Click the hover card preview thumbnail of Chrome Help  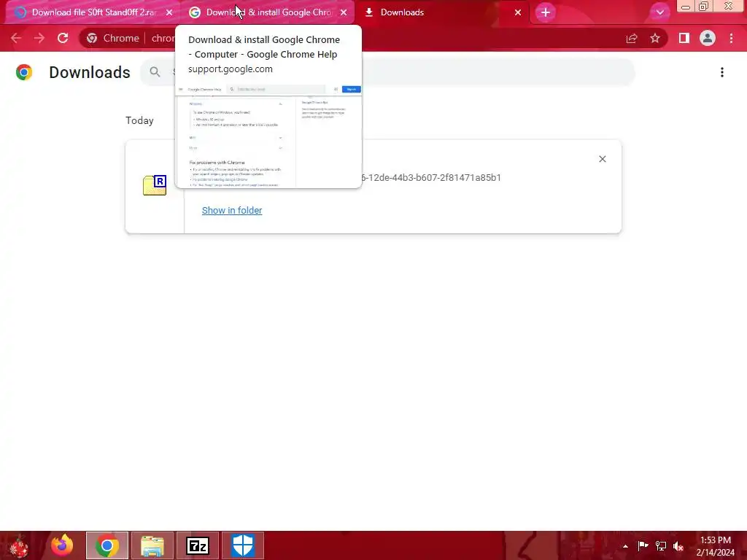point(268,135)
